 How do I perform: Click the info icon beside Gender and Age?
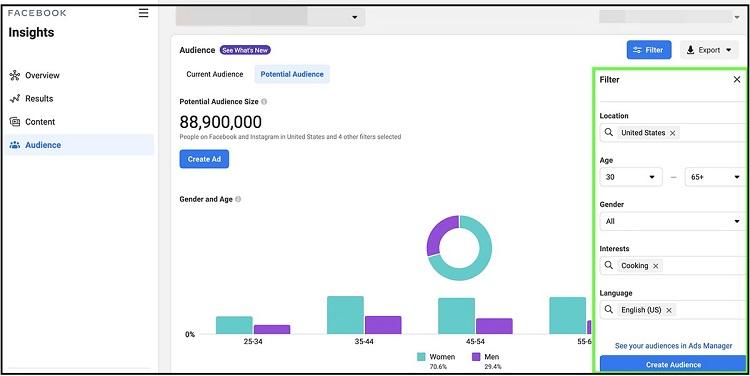(238, 199)
